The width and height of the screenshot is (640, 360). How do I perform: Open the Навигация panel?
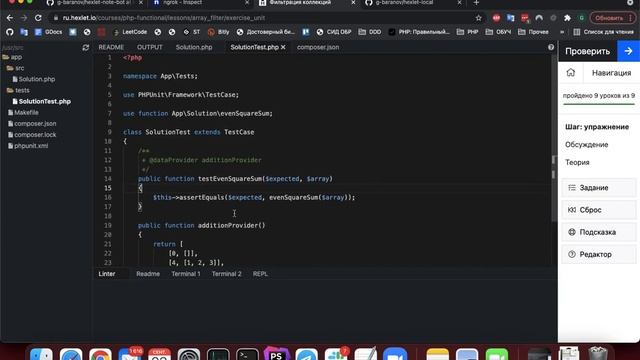(611, 73)
